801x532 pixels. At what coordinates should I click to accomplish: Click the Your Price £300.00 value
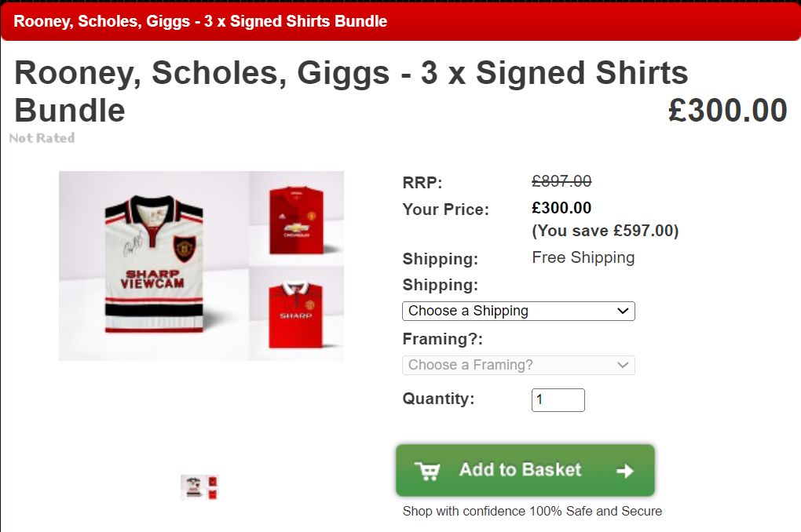[561, 208]
